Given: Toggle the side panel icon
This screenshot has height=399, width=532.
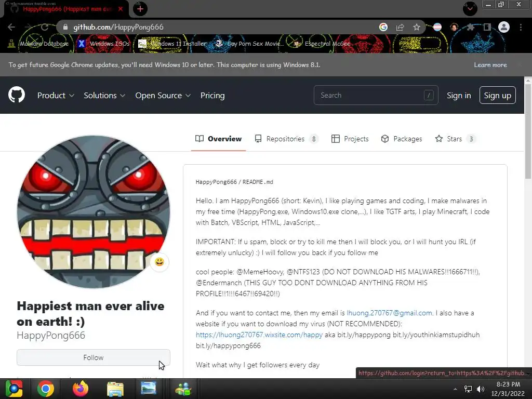Looking at the screenshot, I should tap(487, 27).
